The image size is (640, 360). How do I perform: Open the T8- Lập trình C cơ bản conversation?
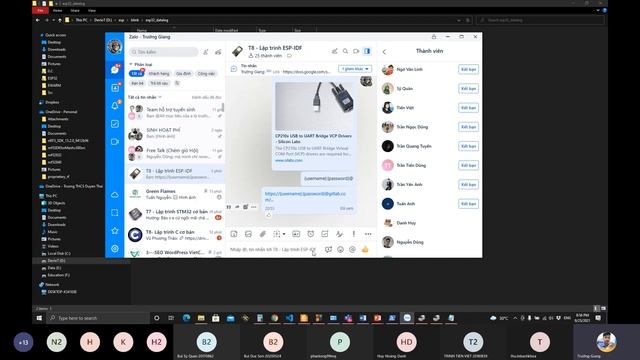tap(176, 235)
